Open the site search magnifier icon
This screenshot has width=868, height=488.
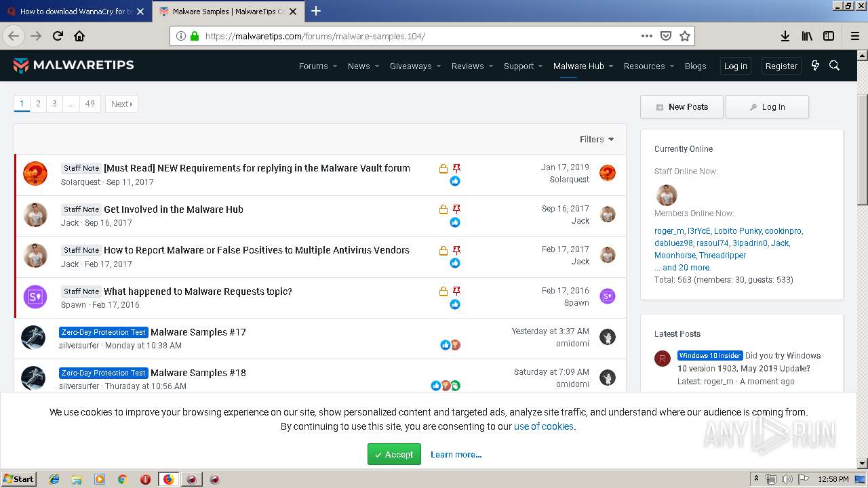click(835, 66)
